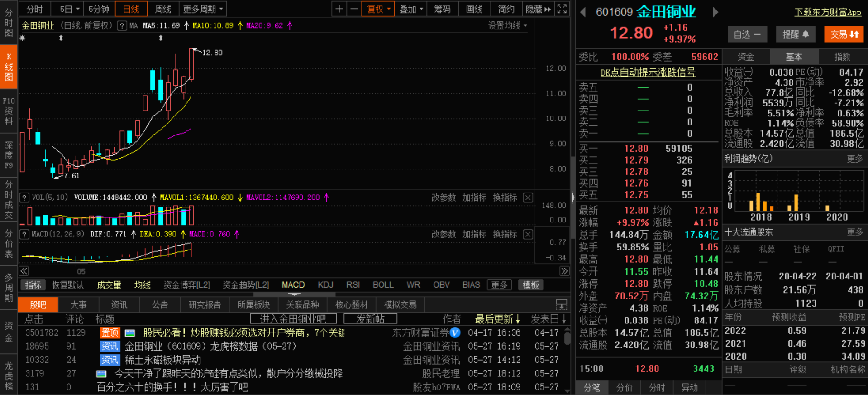The width and height of the screenshot is (868, 395).
Task: Open F10资料 from the left sidebar
Action: tap(9, 111)
